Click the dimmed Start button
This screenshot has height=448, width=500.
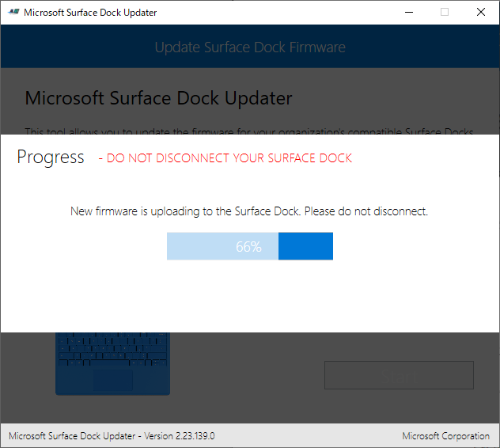pyautogui.click(x=399, y=375)
